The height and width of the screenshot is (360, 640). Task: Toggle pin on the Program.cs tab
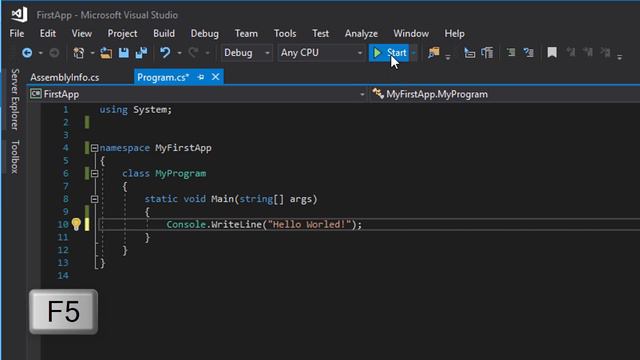point(200,77)
